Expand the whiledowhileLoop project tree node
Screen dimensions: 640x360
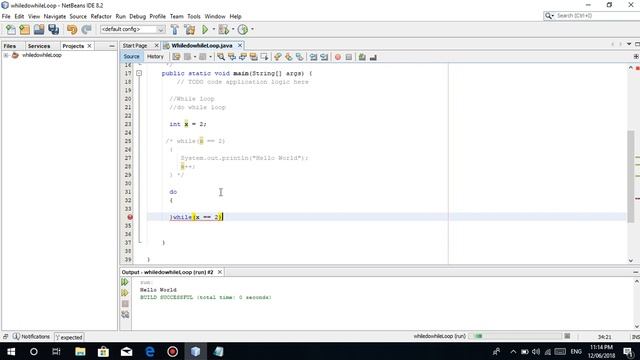(6, 55)
